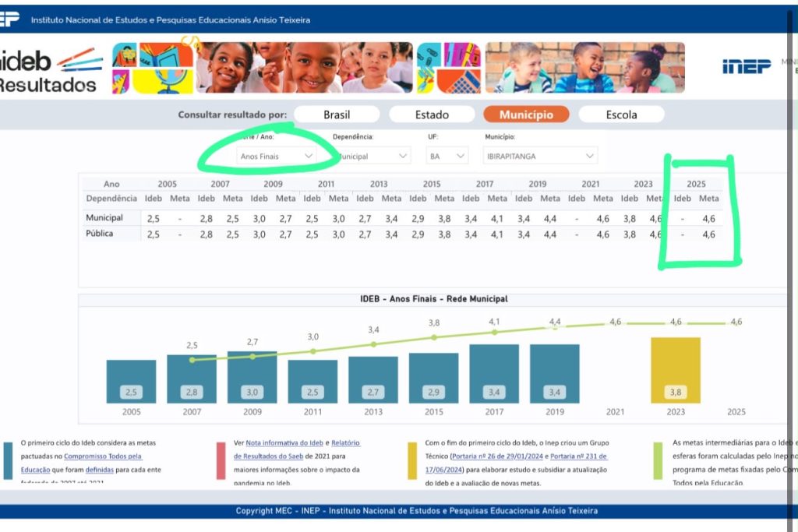Expand the UF dropdown showing BA

pyautogui.click(x=447, y=156)
